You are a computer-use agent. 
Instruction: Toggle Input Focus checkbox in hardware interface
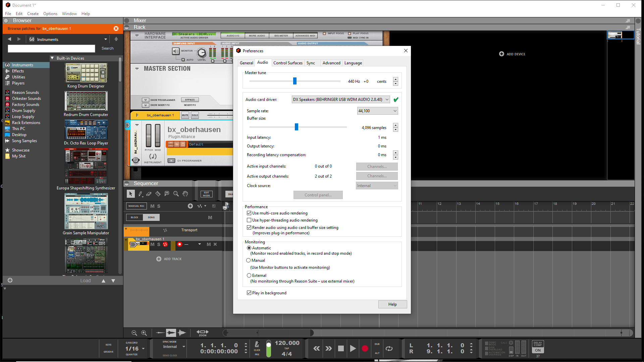pyautogui.click(x=324, y=34)
